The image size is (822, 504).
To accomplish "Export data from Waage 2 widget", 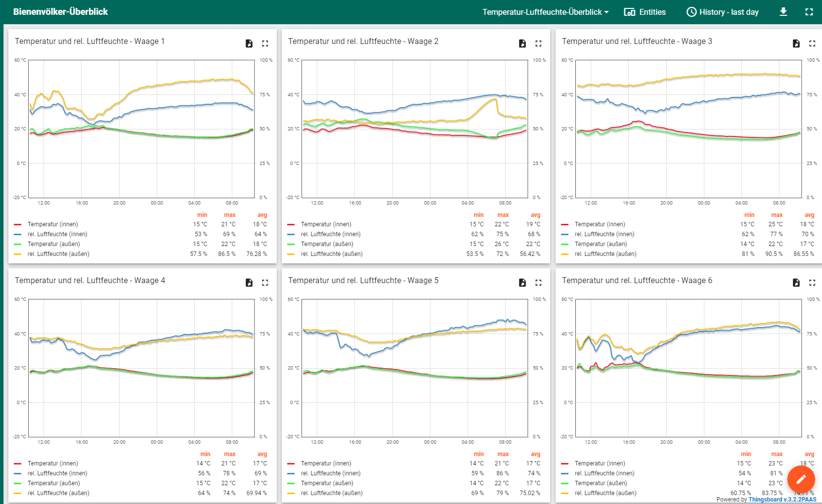I will point(522,43).
